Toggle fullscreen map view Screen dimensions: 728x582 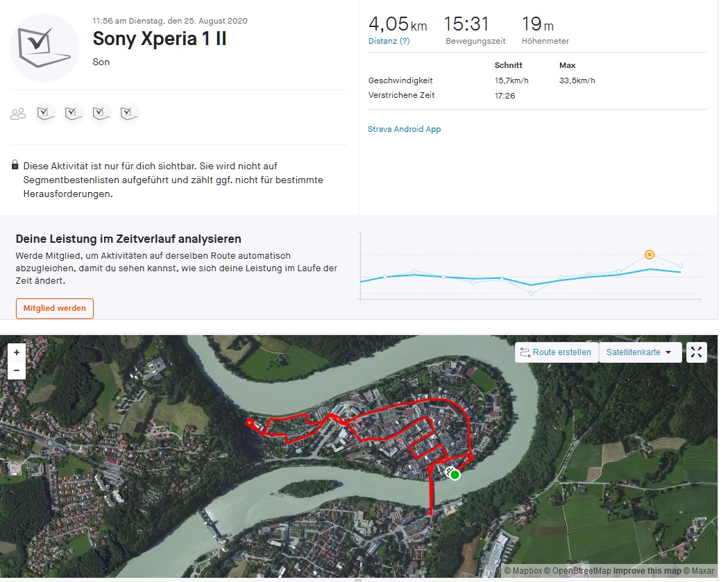[696, 352]
